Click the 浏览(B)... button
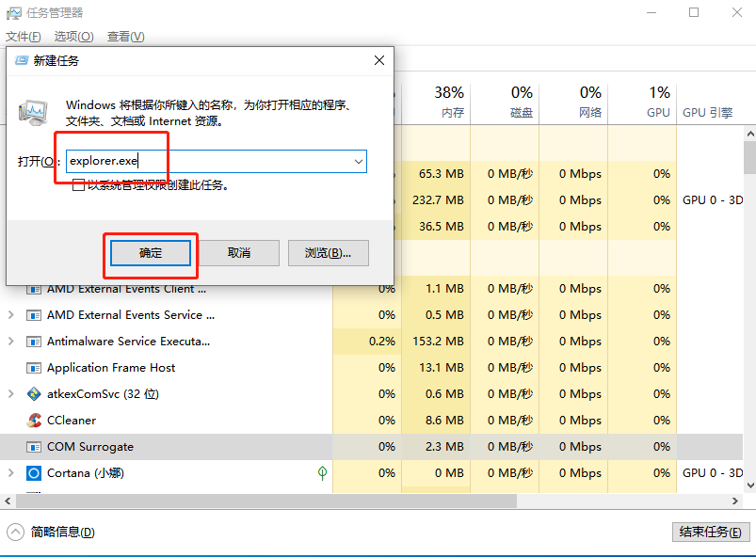 click(328, 253)
